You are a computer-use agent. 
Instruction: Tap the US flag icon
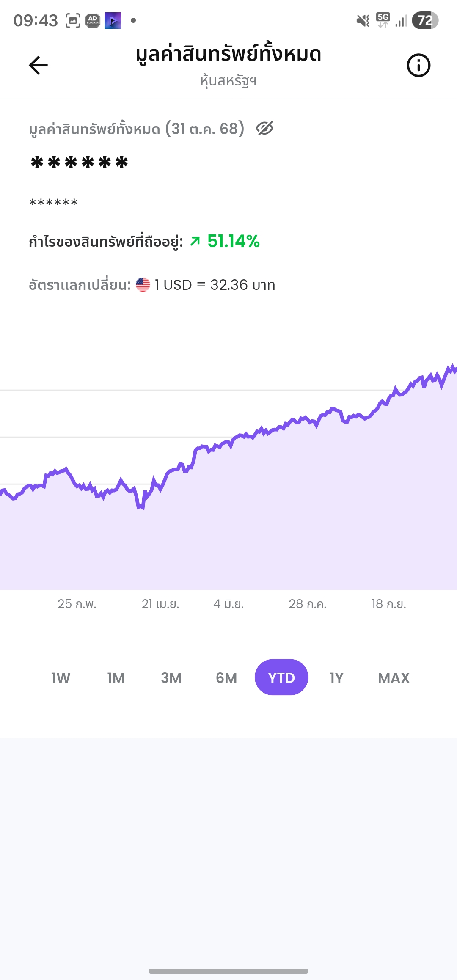tap(143, 285)
